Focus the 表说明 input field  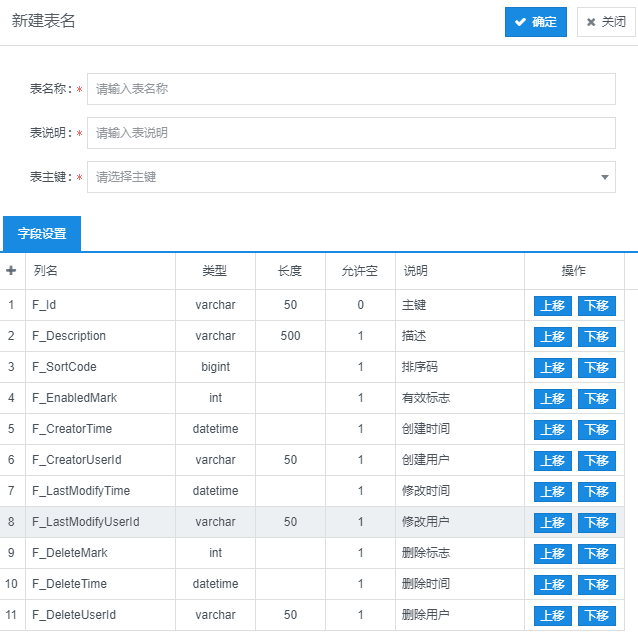(351, 133)
